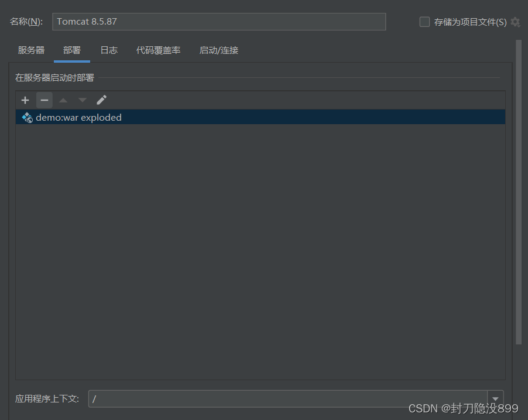This screenshot has height=420, width=528.
Task: Click the 应用程序上下文 path input field
Action: pyautogui.click(x=288, y=399)
